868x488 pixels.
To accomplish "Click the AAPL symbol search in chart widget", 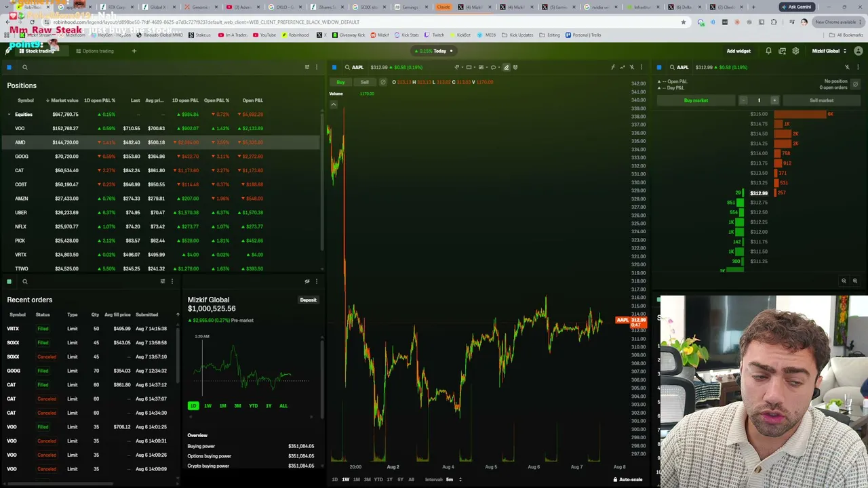I will click(353, 67).
